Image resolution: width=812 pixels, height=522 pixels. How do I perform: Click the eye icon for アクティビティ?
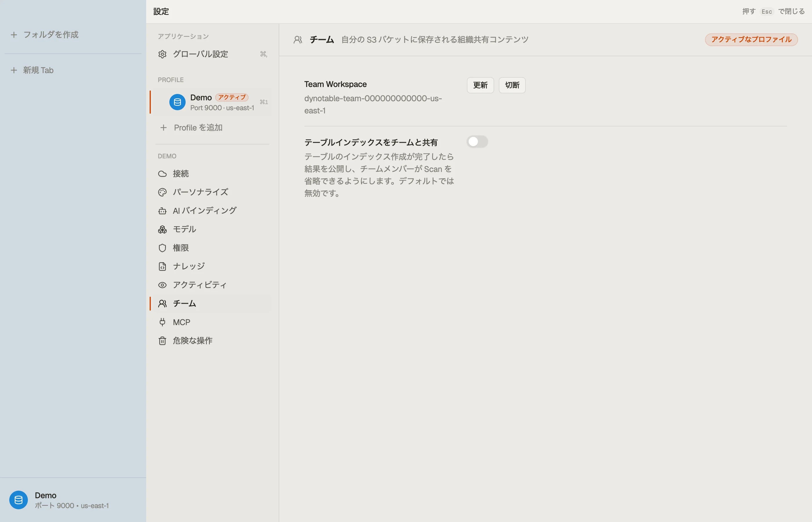[x=162, y=285]
